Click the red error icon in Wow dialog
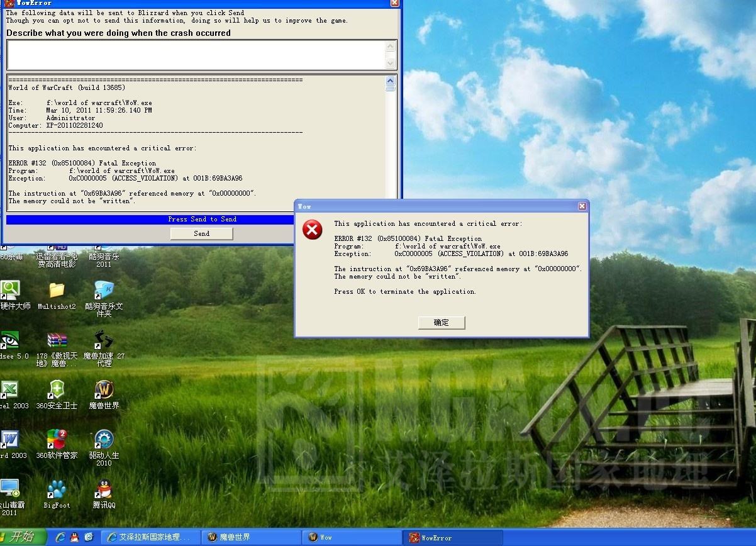Image resolution: width=756 pixels, height=546 pixels. tap(313, 230)
